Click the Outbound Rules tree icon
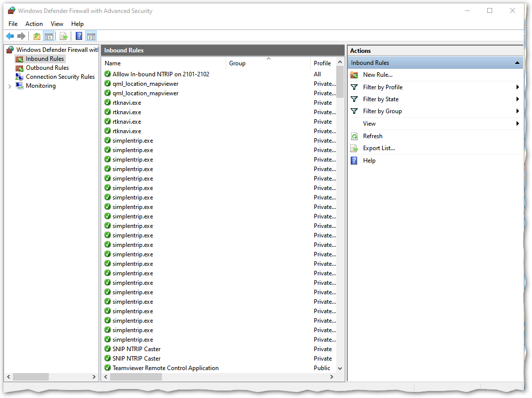The height and width of the screenshot is (398, 532). pyautogui.click(x=19, y=68)
